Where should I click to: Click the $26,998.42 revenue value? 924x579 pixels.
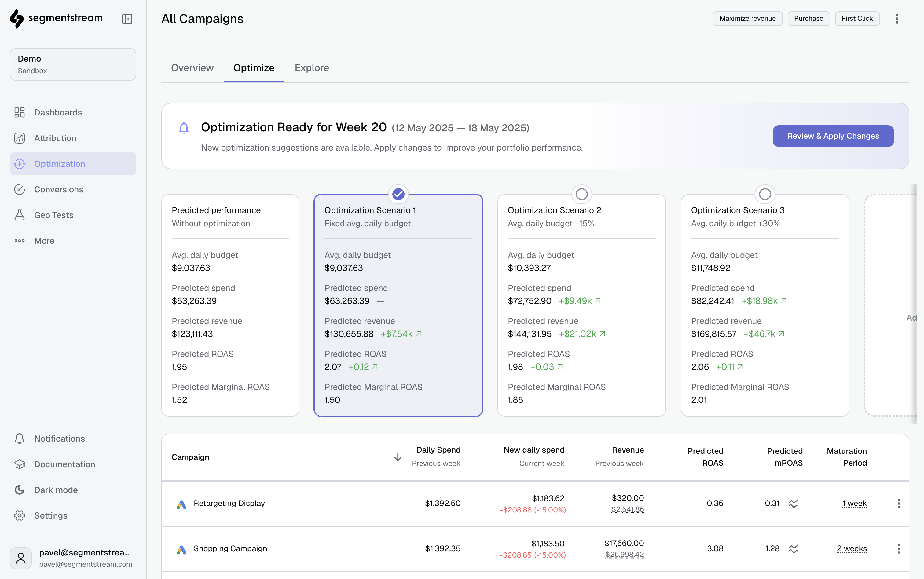625,555
